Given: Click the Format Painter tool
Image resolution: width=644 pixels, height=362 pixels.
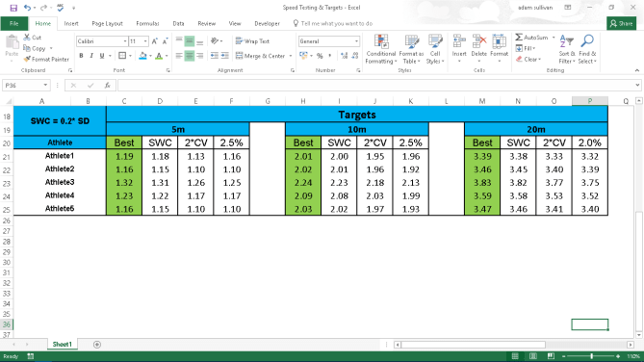Looking at the screenshot, I should pyautogui.click(x=46, y=59).
